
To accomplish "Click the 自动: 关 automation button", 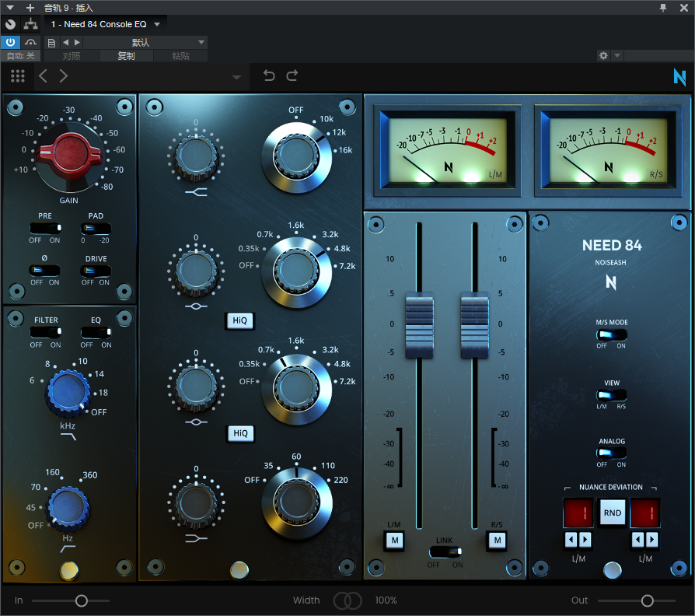I will (20, 56).
